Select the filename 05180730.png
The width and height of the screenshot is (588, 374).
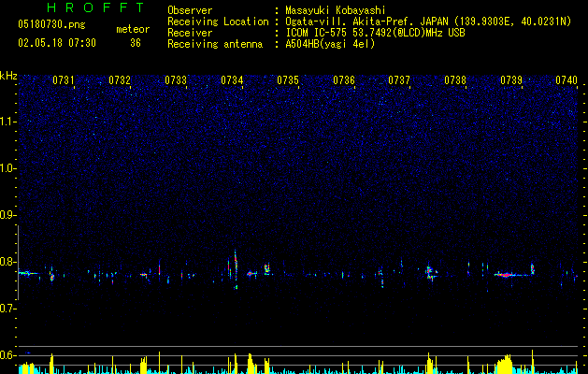51,24
